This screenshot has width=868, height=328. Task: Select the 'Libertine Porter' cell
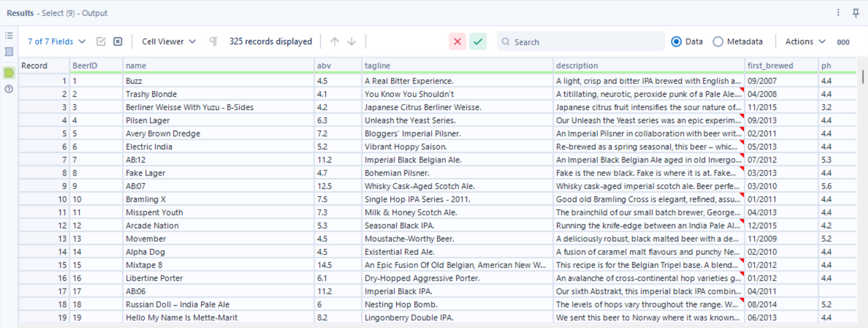coord(218,278)
